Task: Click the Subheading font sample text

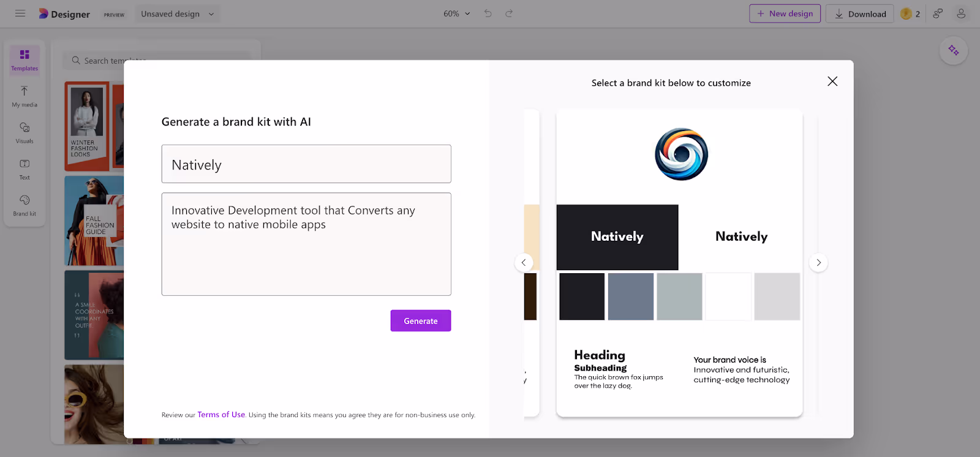Action: pyautogui.click(x=600, y=368)
